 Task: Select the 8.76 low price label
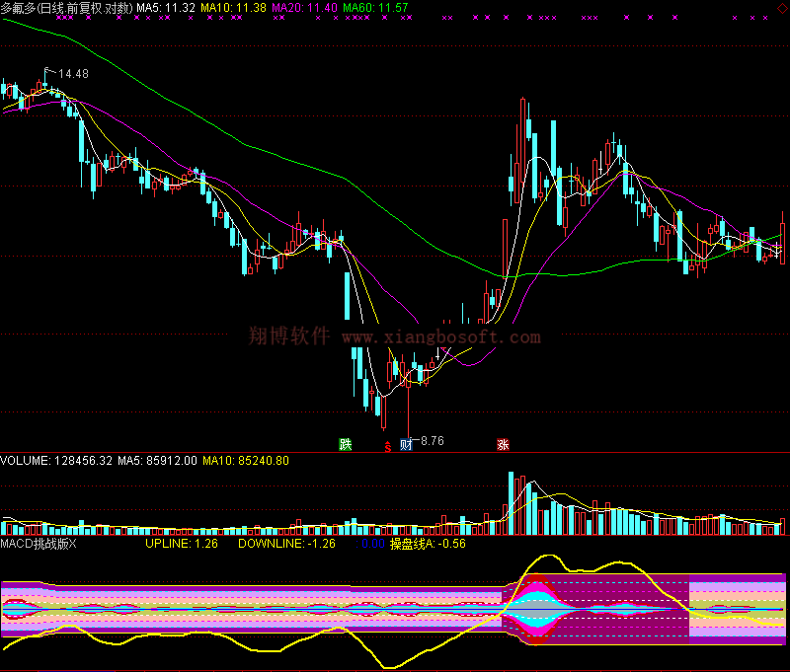click(x=433, y=441)
